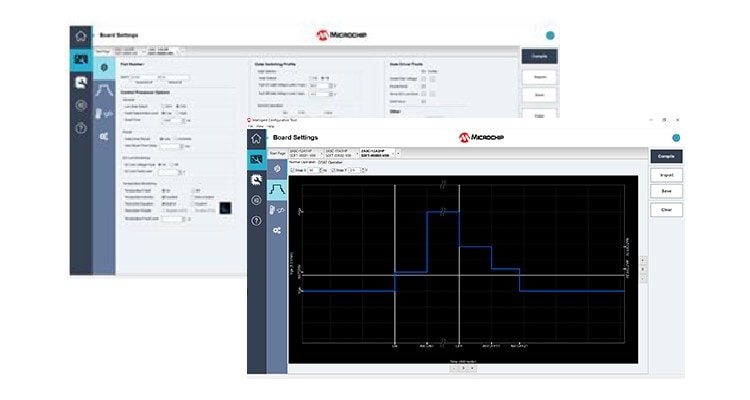Switch to the second board tab in front window
750x400 pixels.
(x=341, y=154)
